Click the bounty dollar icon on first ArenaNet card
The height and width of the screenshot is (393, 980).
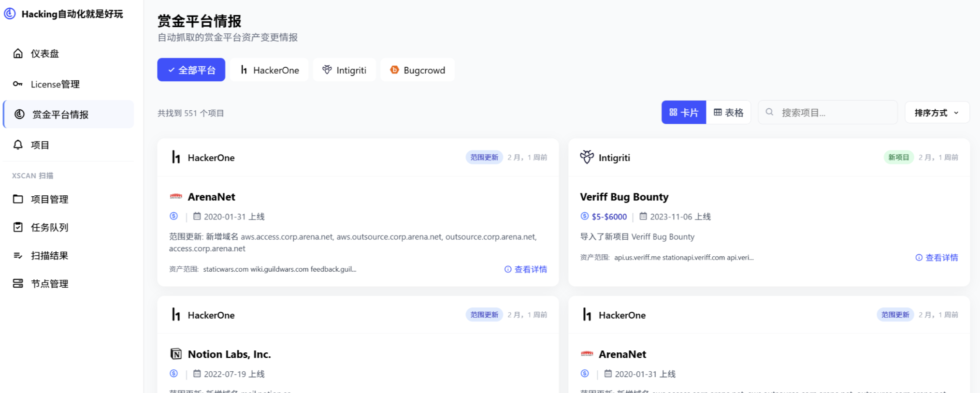(174, 216)
